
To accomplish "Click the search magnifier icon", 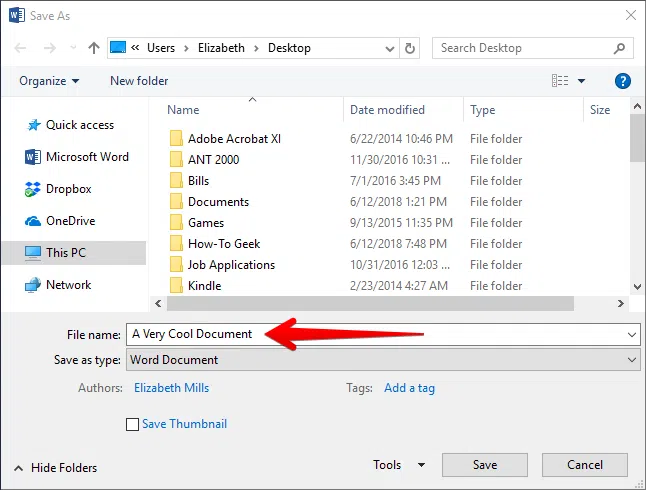I will pyautogui.click(x=621, y=47).
